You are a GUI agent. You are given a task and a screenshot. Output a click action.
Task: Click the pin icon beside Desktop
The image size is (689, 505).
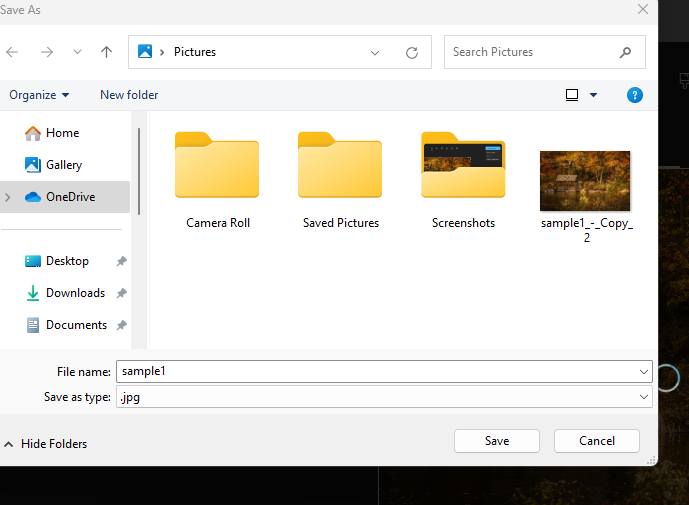click(121, 262)
